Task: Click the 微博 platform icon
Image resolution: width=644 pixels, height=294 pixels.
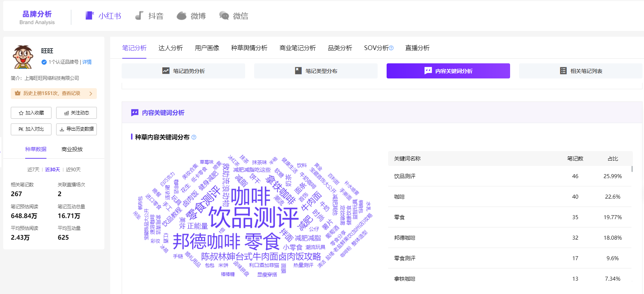Action: (181, 15)
